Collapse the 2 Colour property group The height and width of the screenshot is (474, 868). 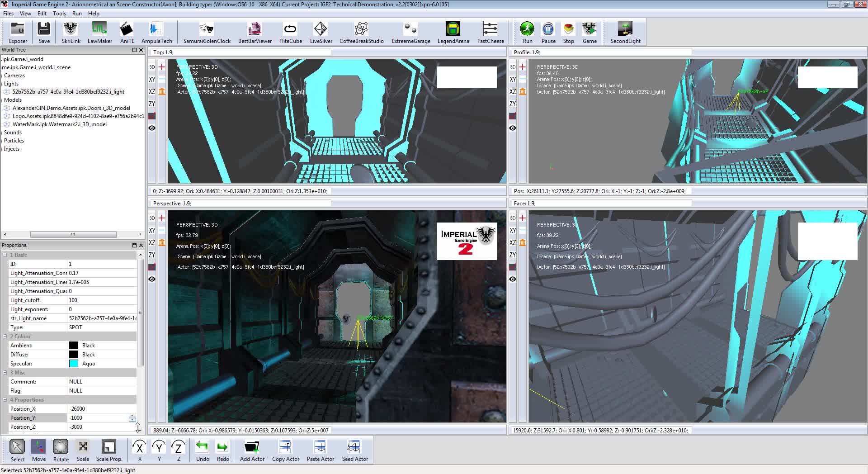5,337
